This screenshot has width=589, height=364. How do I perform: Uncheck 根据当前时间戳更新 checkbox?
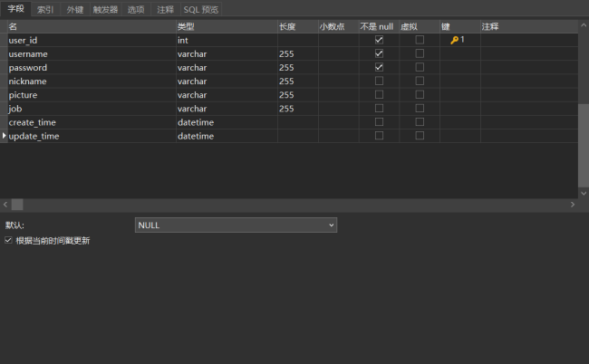coord(8,240)
